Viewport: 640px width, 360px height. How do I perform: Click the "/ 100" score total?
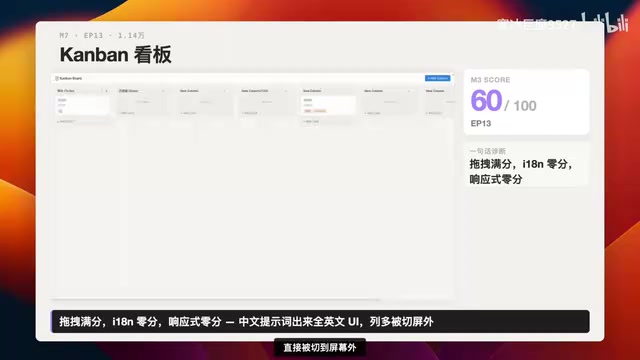pos(520,106)
